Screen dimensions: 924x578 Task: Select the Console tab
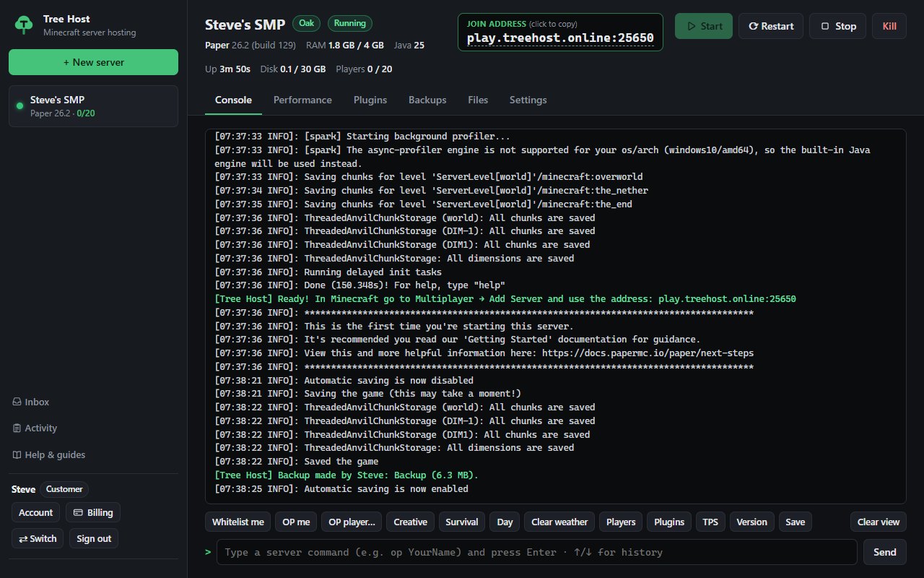233,100
